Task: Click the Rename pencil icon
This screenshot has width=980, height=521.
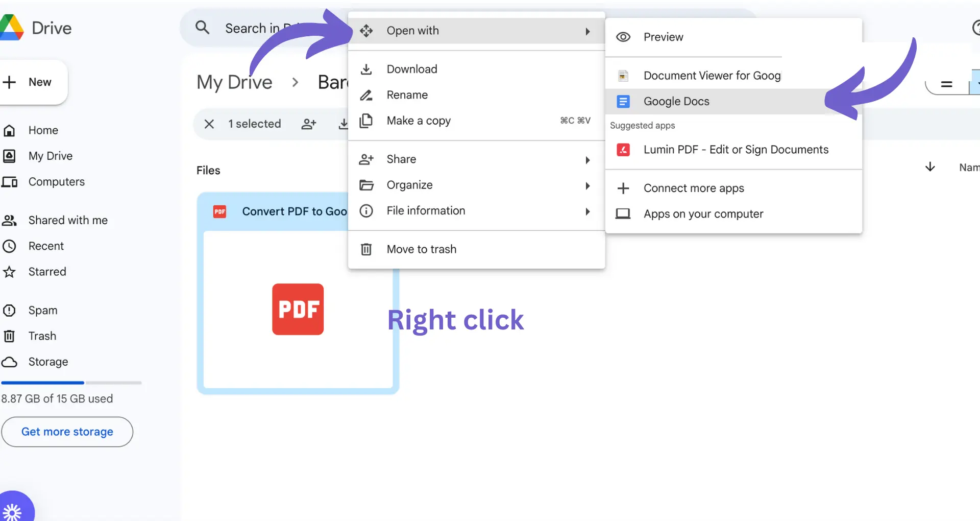Action: click(366, 95)
